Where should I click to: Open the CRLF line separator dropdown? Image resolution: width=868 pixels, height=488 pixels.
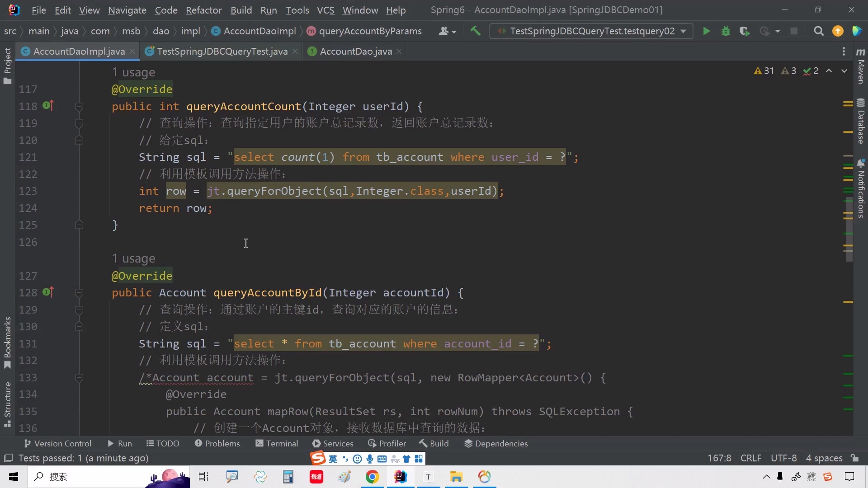[x=750, y=458]
